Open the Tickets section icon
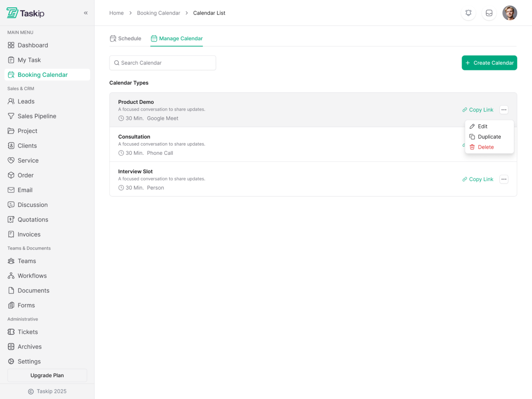 pyautogui.click(x=11, y=332)
